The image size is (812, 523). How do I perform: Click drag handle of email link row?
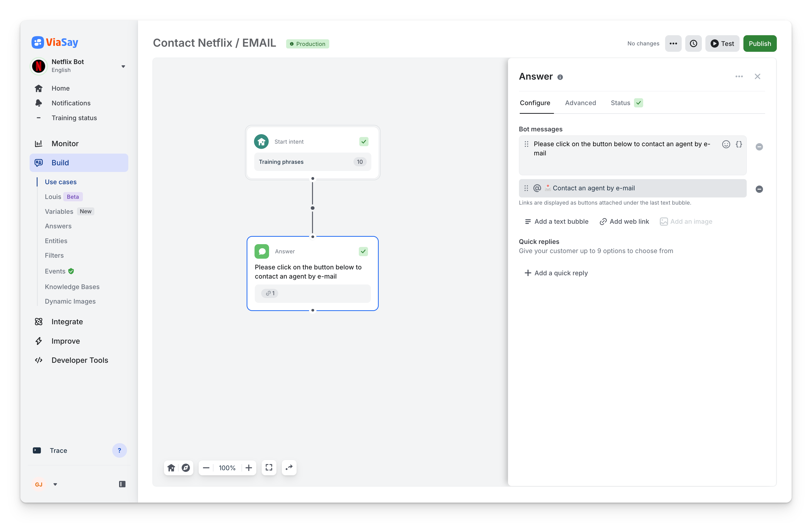(526, 188)
